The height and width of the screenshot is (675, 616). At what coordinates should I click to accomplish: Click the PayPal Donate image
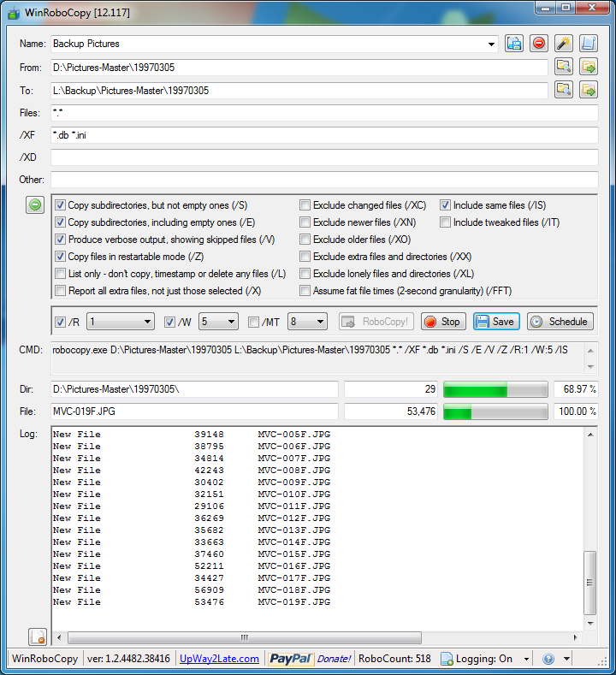pos(310,659)
